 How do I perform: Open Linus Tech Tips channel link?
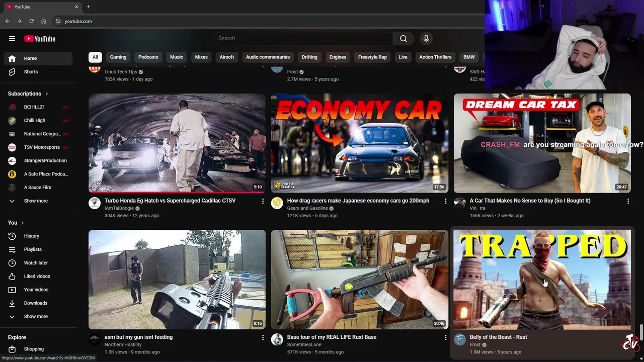tap(121, 72)
